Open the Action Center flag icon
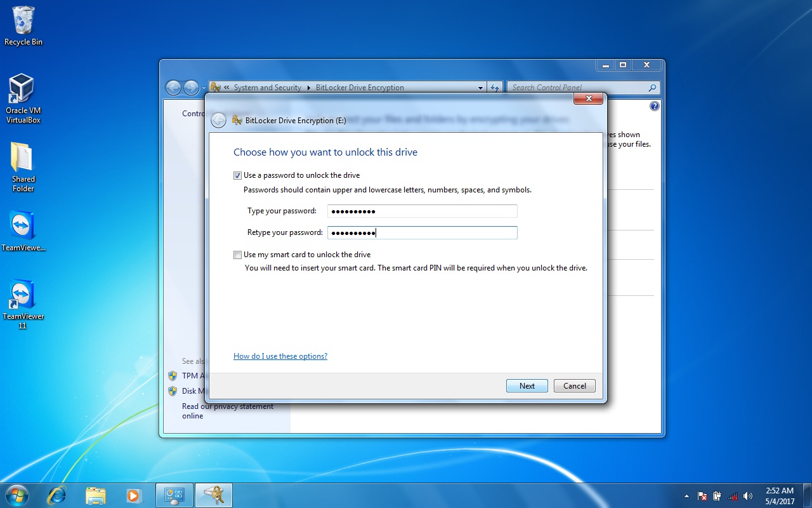 (x=702, y=496)
